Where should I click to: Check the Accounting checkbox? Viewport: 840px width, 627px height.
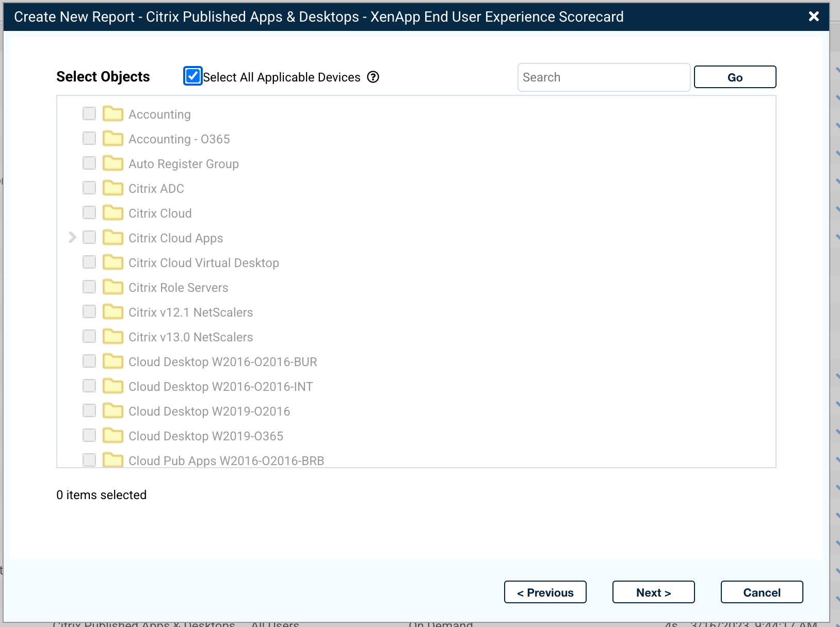point(89,113)
